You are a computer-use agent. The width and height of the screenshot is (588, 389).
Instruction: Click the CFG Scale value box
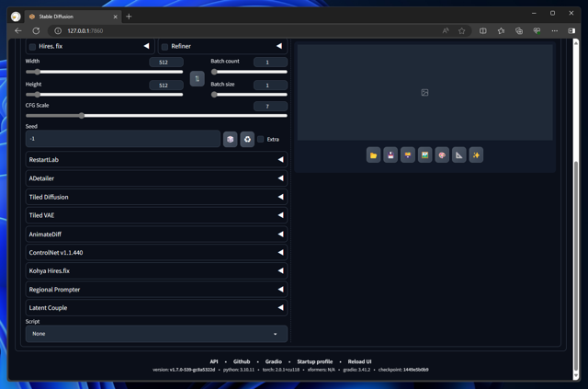click(270, 107)
